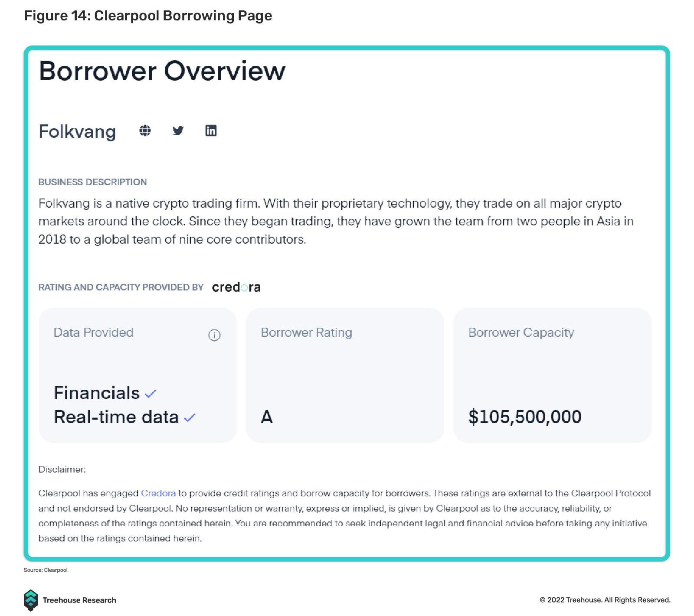Click the Treehouse Research text

click(79, 600)
